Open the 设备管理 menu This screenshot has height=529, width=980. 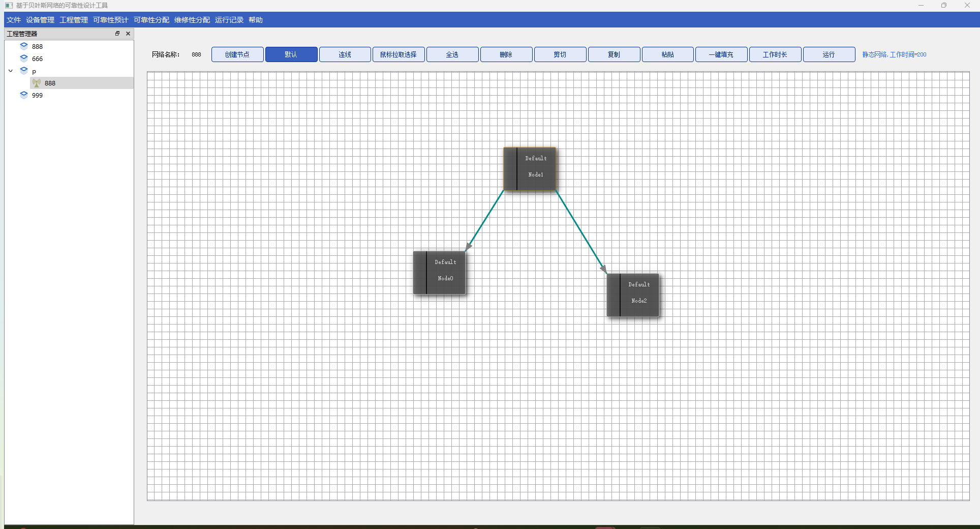pyautogui.click(x=40, y=20)
